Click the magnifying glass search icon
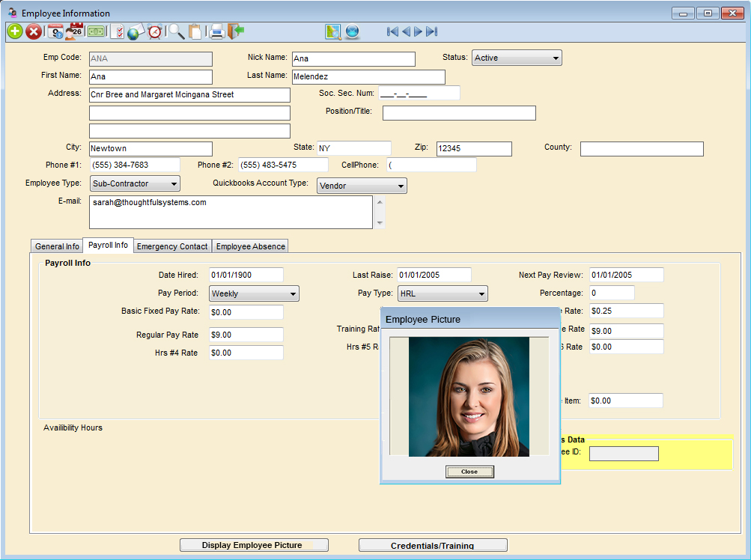The width and height of the screenshot is (751, 560). [176, 31]
